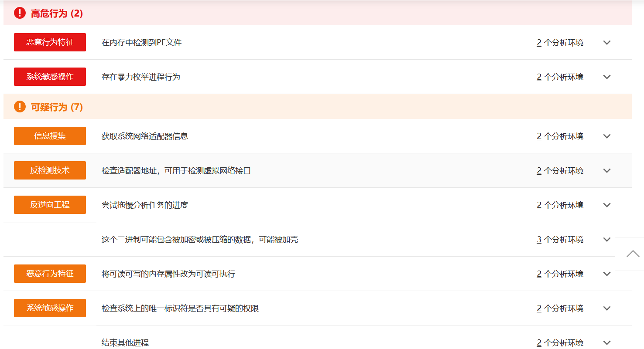Click the back-to-top arrow button
The image size is (644, 349).
click(x=632, y=254)
